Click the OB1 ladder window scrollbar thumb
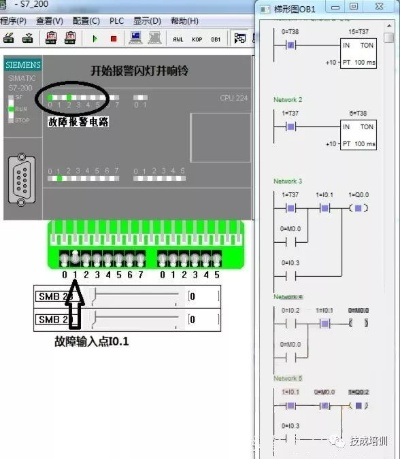The height and width of the screenshot is (459, 400). (x=389, y=38)
